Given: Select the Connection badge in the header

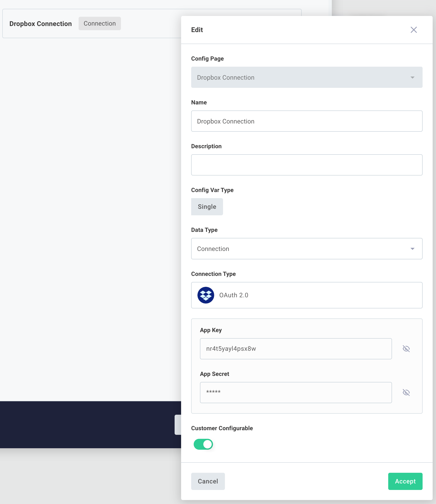Looking at the screenshot, I should click(x=100, y=23).
